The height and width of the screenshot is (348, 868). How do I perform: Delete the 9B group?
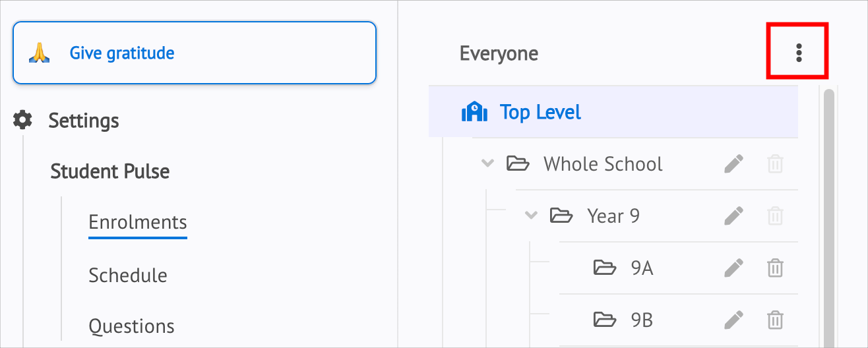[775, 320]
